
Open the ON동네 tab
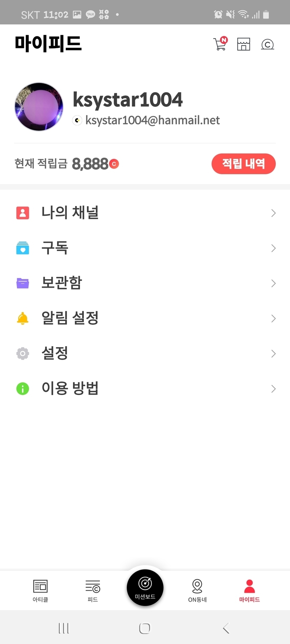tap(197, 590)
